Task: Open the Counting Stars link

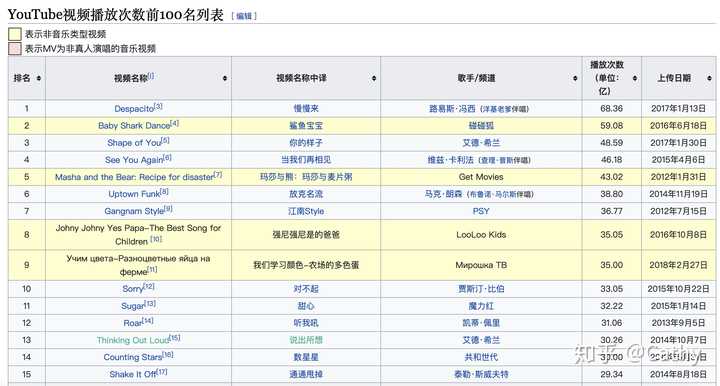Action: tap(133, 357)
